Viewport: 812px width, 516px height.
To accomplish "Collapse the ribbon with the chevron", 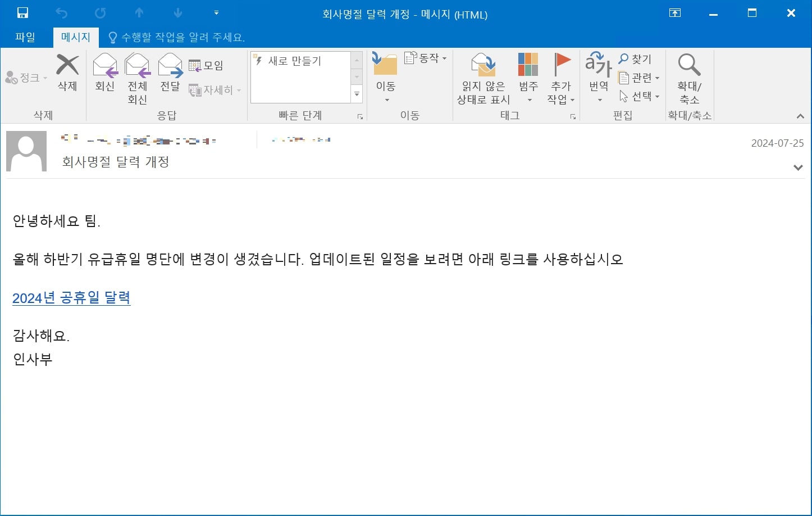I will [x=800, y=116].
